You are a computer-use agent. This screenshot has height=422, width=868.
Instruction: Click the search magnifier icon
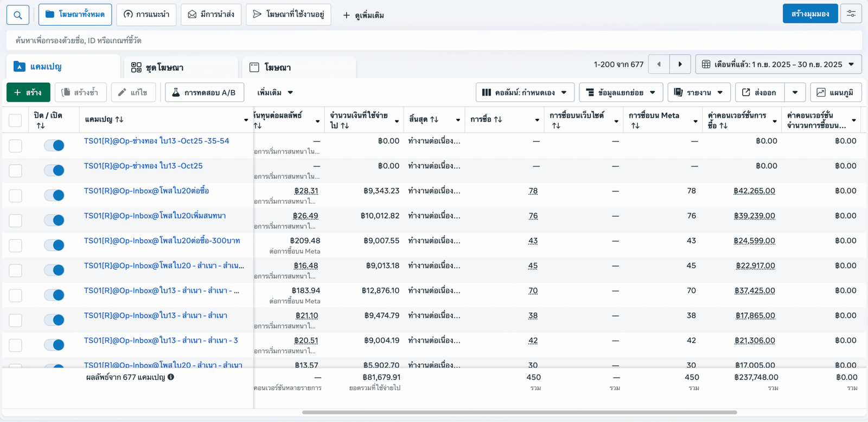[x=18, y=15]
